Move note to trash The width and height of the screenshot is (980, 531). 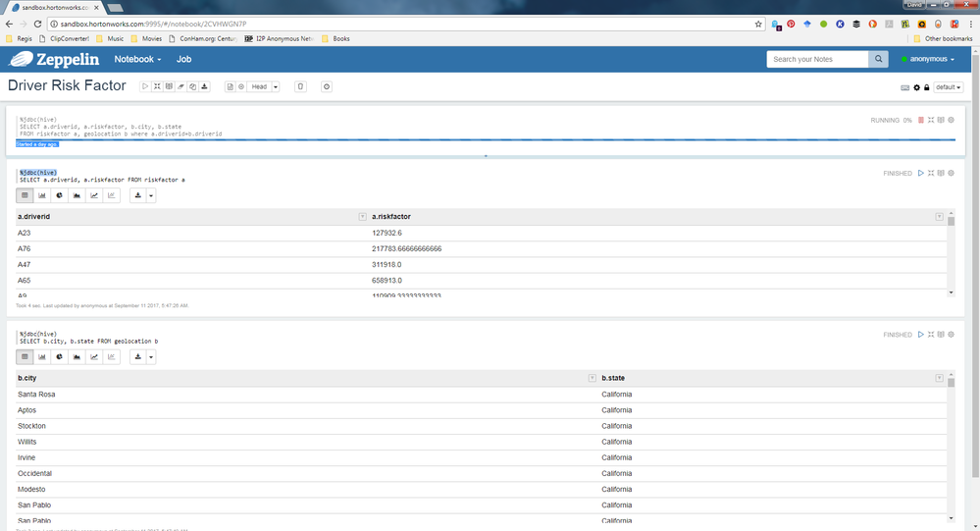tap(300, 87)
